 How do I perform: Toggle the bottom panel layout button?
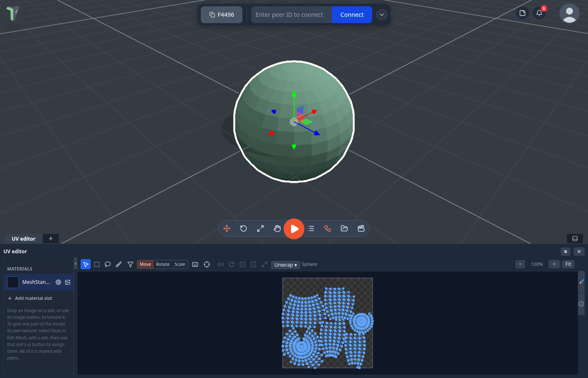point(575,239)
